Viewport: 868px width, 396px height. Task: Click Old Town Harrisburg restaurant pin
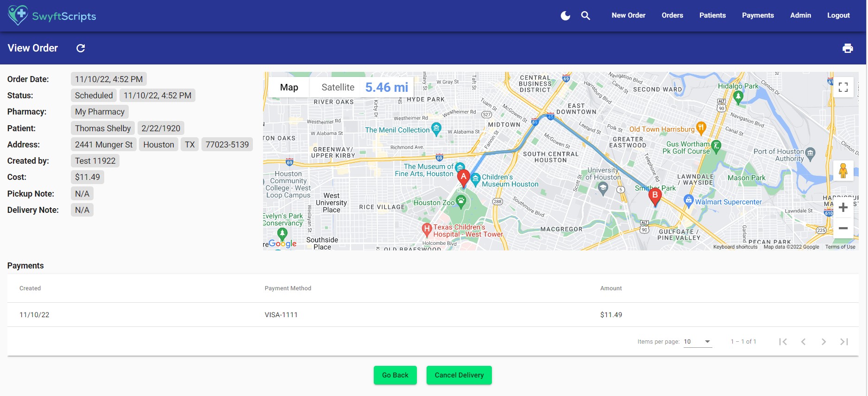[x=701, y=128]
